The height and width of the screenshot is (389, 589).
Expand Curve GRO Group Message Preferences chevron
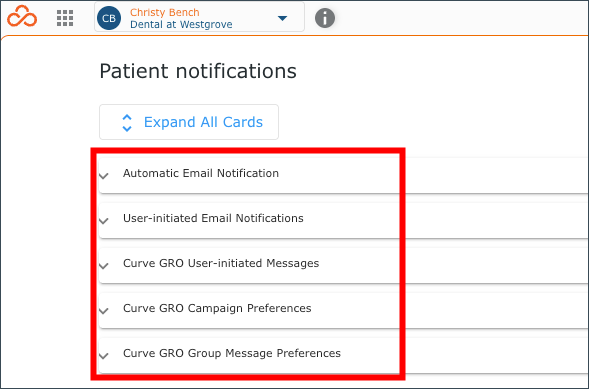(x=104, y=356)
